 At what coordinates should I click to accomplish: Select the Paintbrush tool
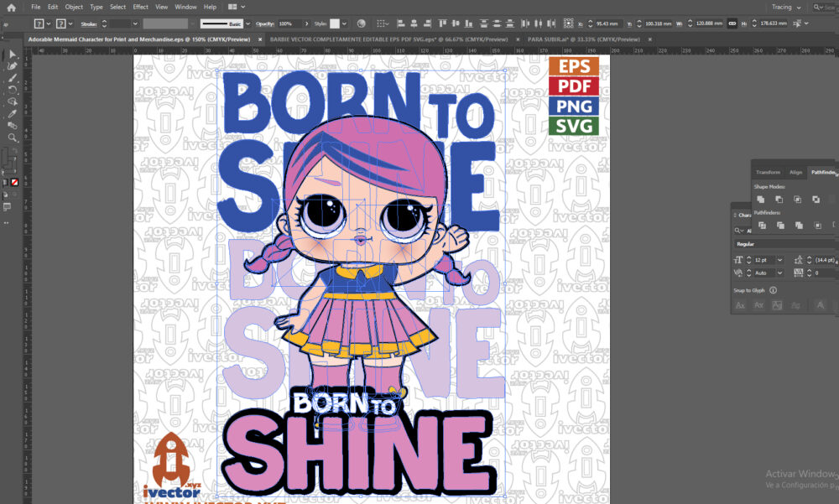13,78
